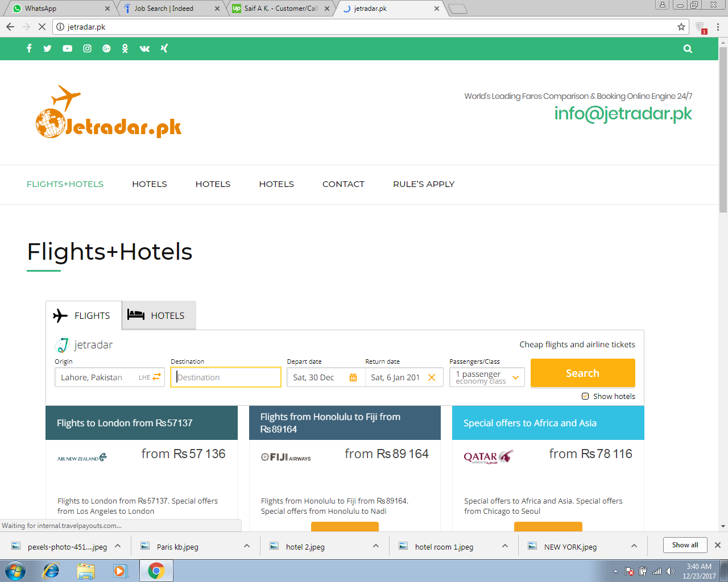Open the YouTube channel icon
The width and height of the screenshot is (728, 582).
coord(67,48)
